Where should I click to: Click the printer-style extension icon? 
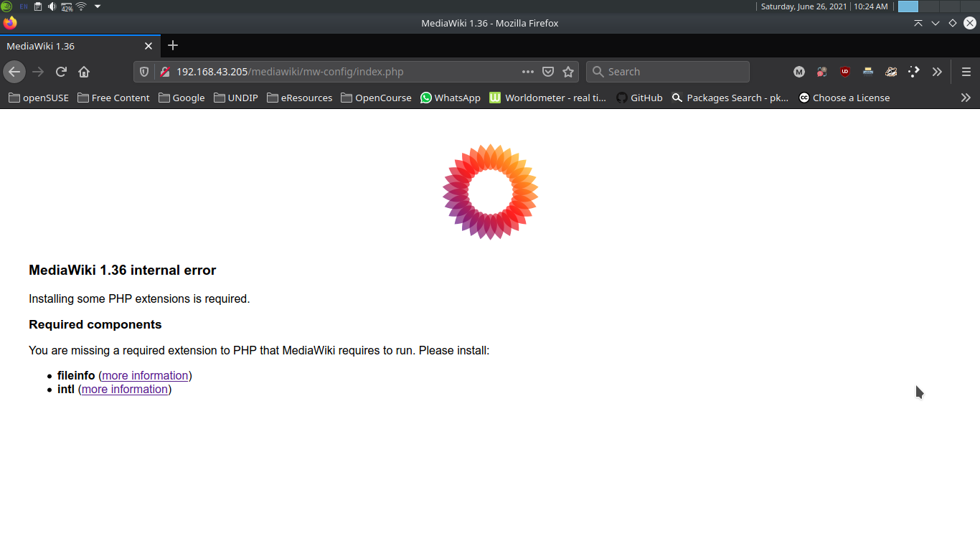point(868,72)
